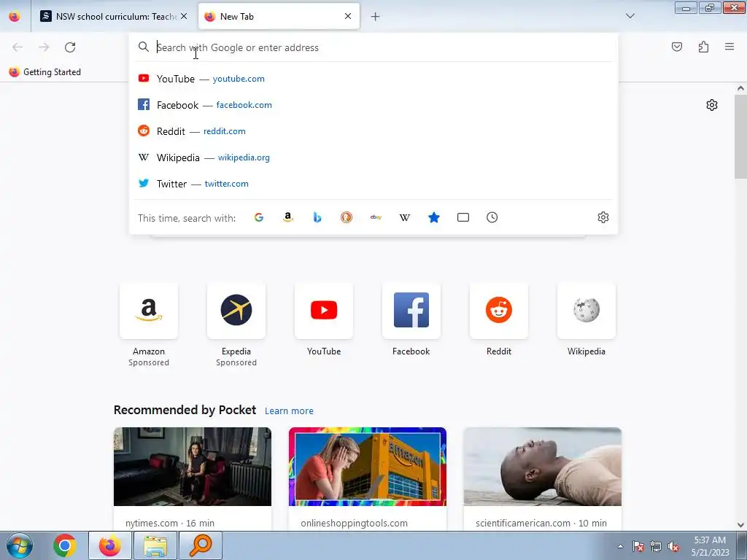The width and height of the screenshot is (747, 560).
Task: Open a new tab with plus button
Action: coord(376,17)
